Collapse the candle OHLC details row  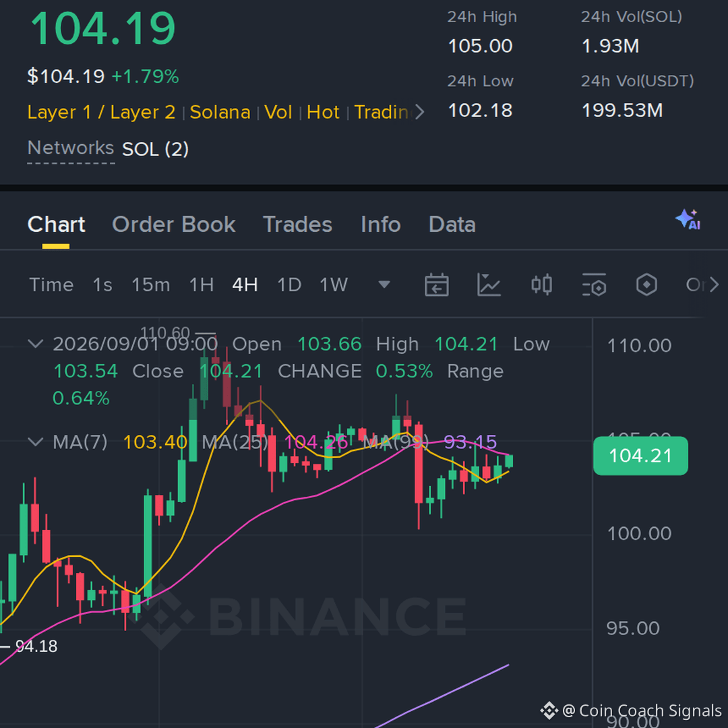click(36, 344)
